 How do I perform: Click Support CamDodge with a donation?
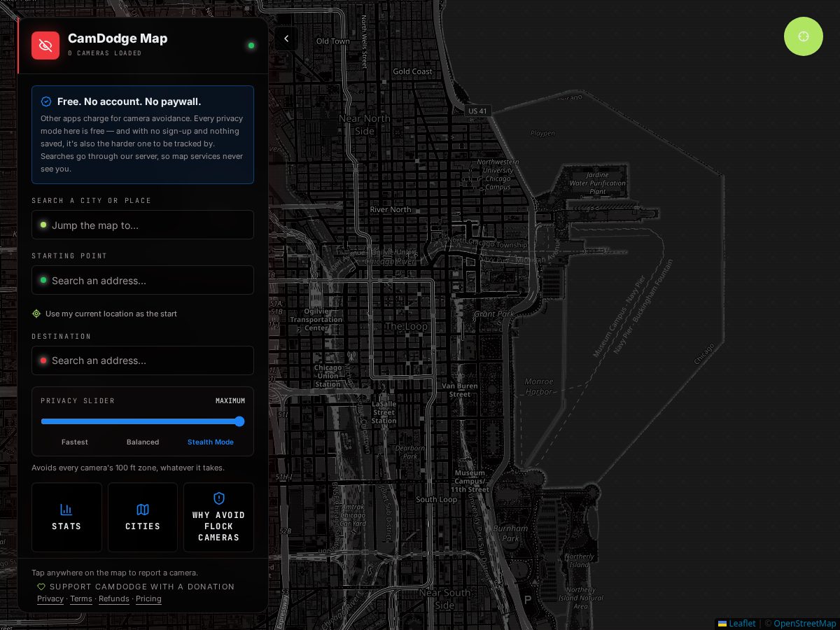(136, 587)
